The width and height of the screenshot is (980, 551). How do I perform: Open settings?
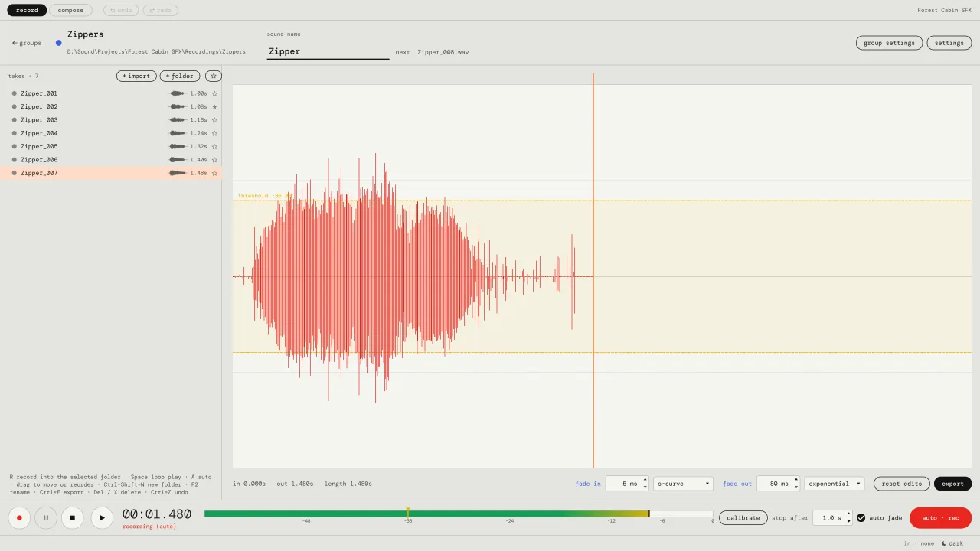point(949,43)
